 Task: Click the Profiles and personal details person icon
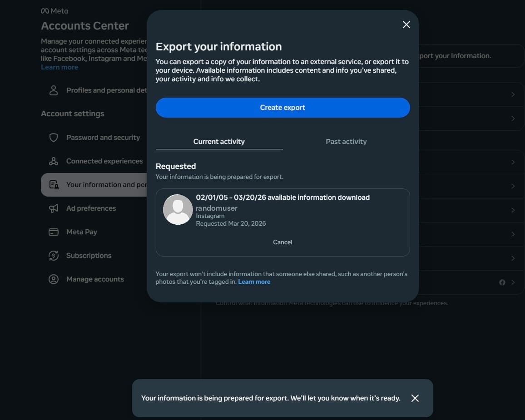click(54, 90)
